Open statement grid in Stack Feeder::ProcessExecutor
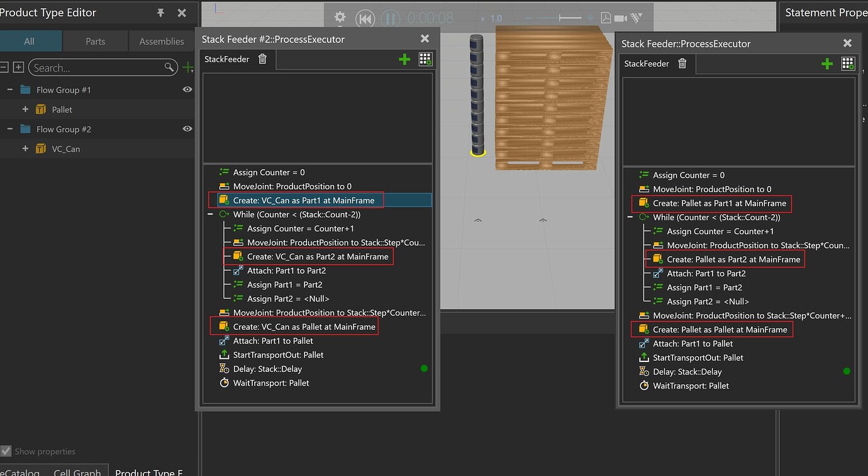The image size is (868, 476). coord(848,64)
